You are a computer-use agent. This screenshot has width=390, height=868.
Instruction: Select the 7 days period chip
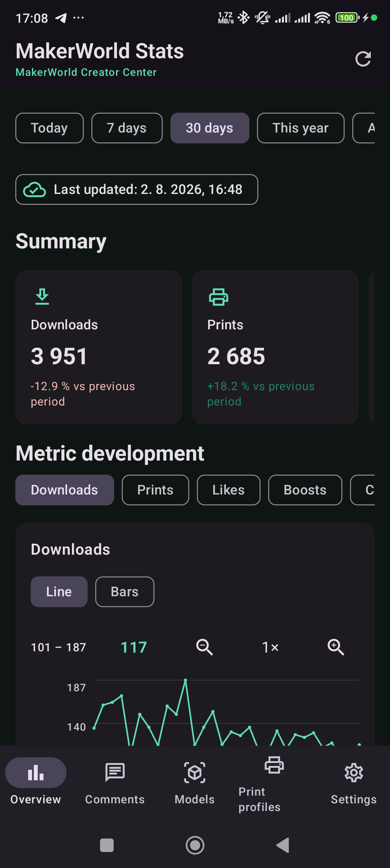127,128
